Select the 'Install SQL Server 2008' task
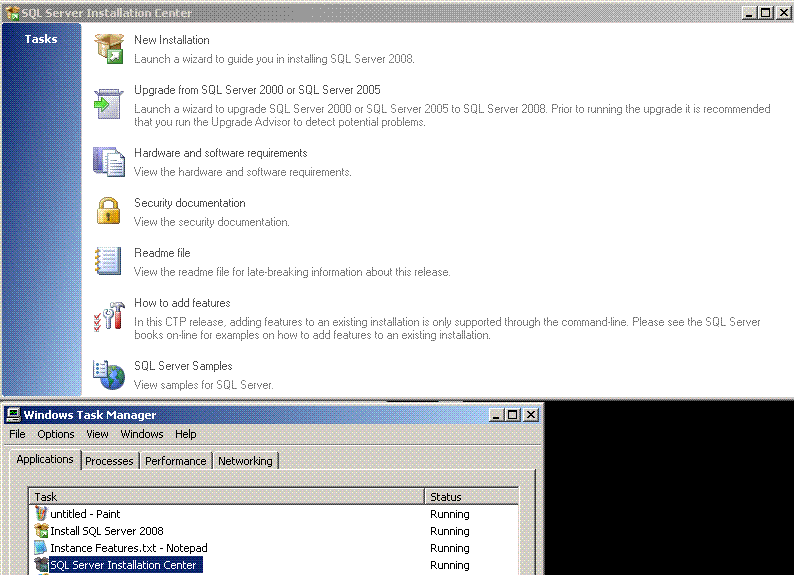The width and height of the screenshot is (794, 575). pyautogui.click(x=107, y=531)
